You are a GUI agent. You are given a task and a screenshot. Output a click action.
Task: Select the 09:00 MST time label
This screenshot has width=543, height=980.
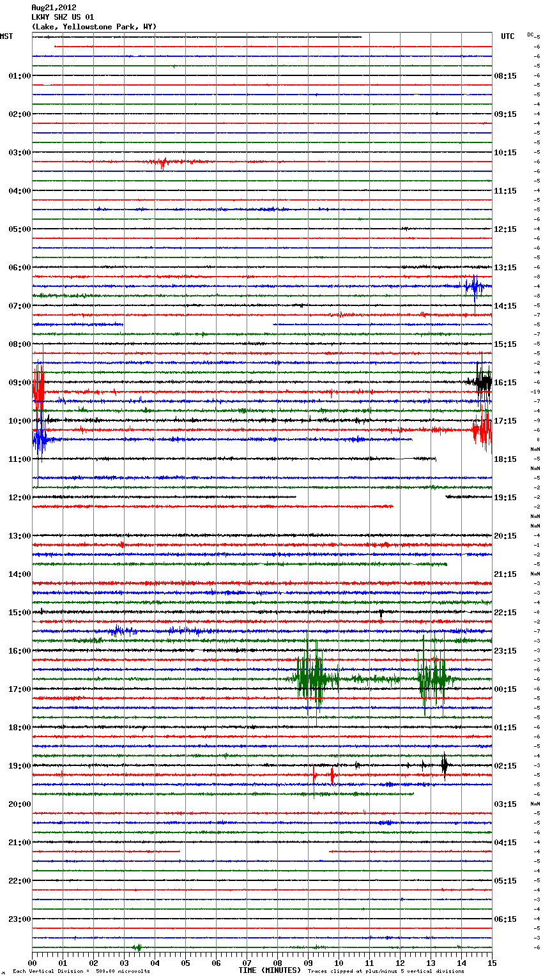(19, 383)
